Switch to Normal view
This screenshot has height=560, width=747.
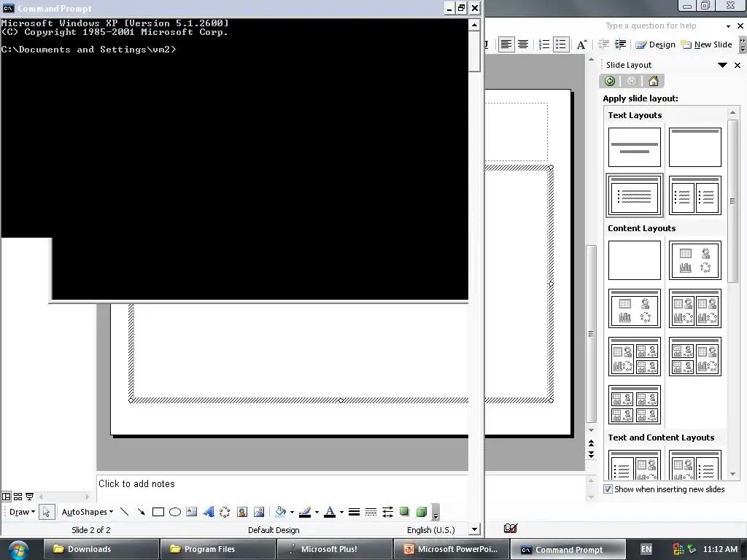pos(6,496)
